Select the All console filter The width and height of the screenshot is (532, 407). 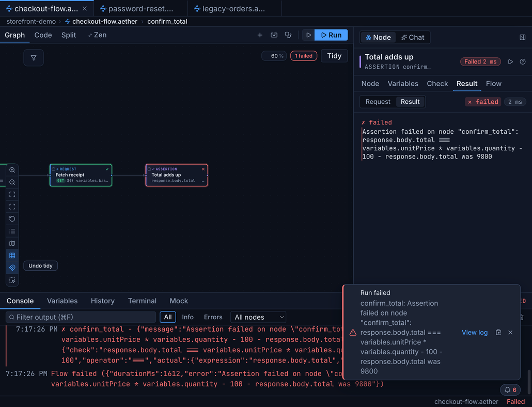pos(168,317)
